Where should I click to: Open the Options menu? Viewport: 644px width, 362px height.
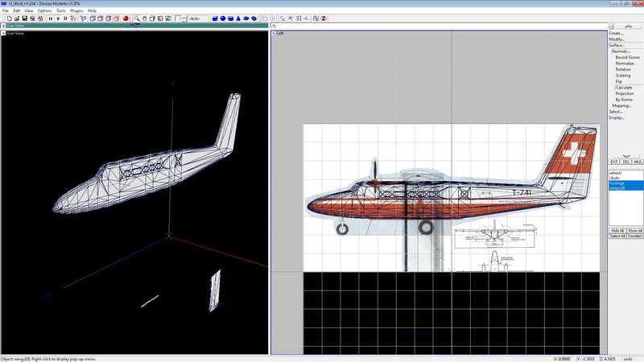[x=44, y=10]
